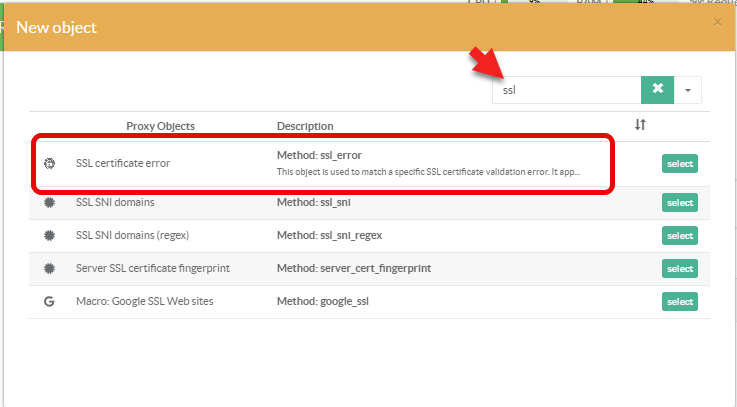Focus the search field containing 'ssl'
The width and height of the screenshot is (737, 407).
pyautogui.click(x=566, y=89)
